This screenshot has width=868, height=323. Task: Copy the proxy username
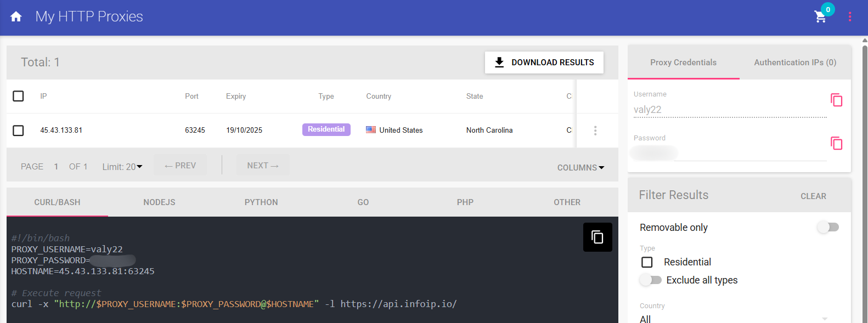coord(836,100)
